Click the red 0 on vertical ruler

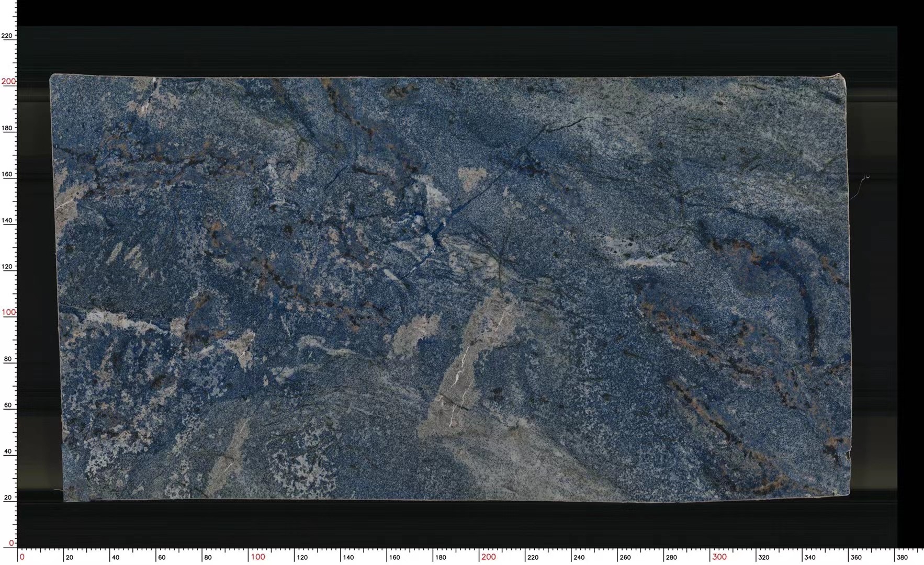pos(12,543)
